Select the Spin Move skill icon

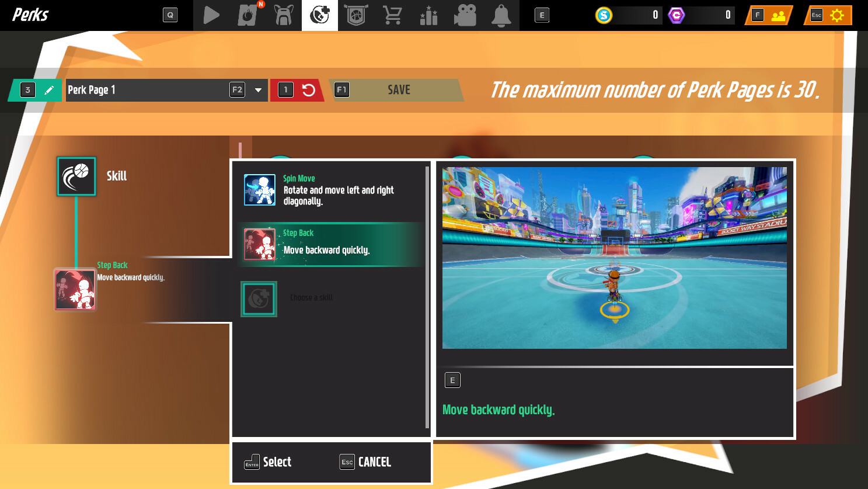pos(260,190)
